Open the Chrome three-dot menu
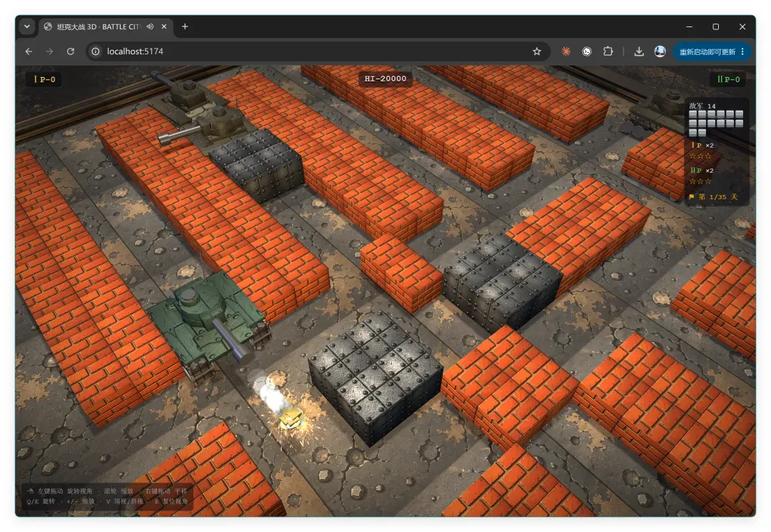Viewport: 771px width, 532px height. pyautogui.click(x=742, y=51)
